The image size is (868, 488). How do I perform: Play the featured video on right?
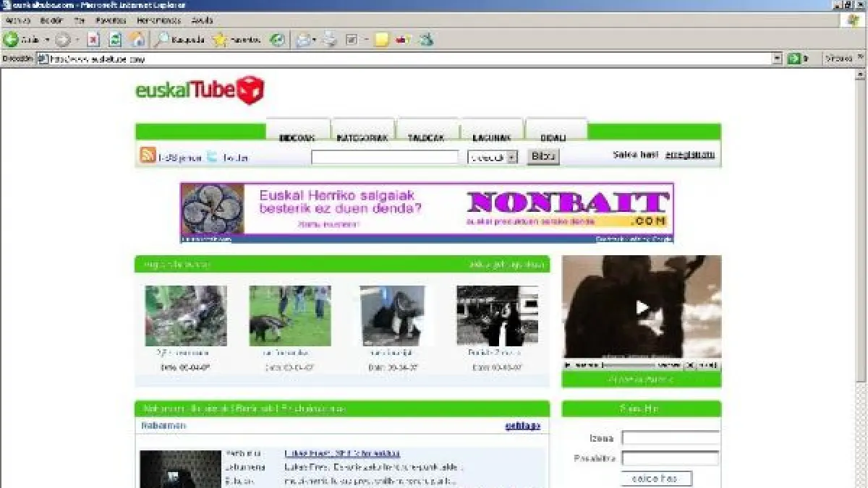[x=642, y=307]
